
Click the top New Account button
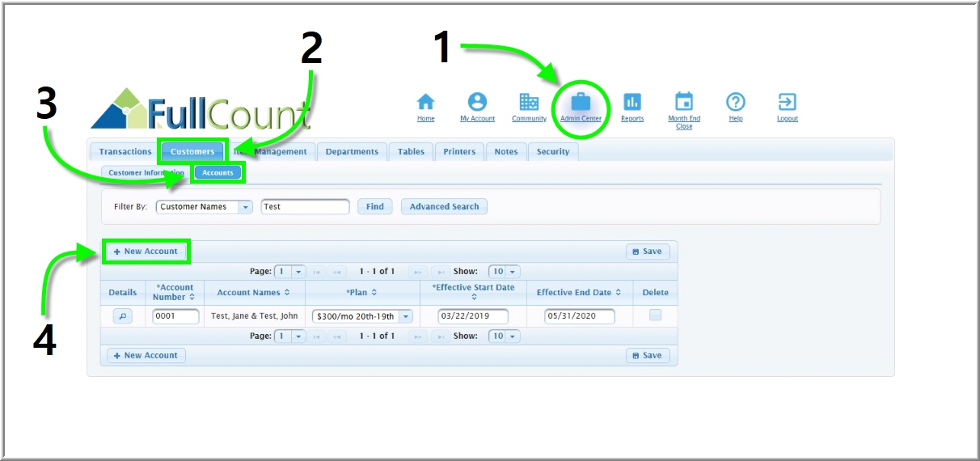146,252
